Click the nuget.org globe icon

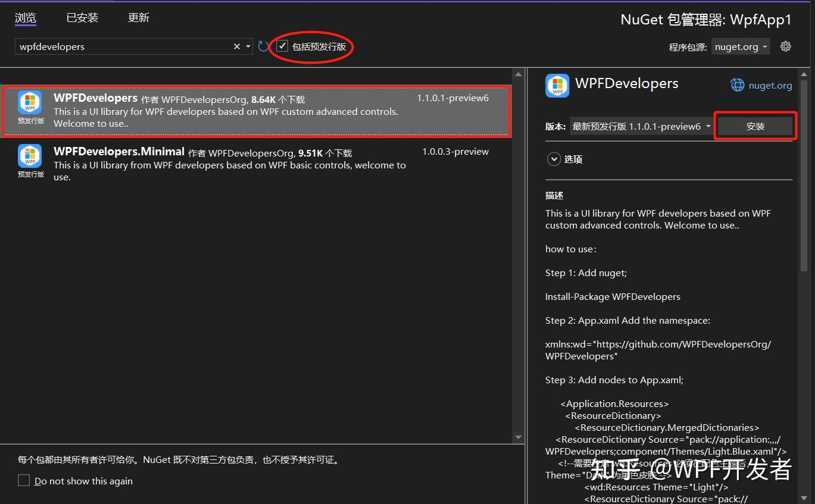tap(738, 85)
